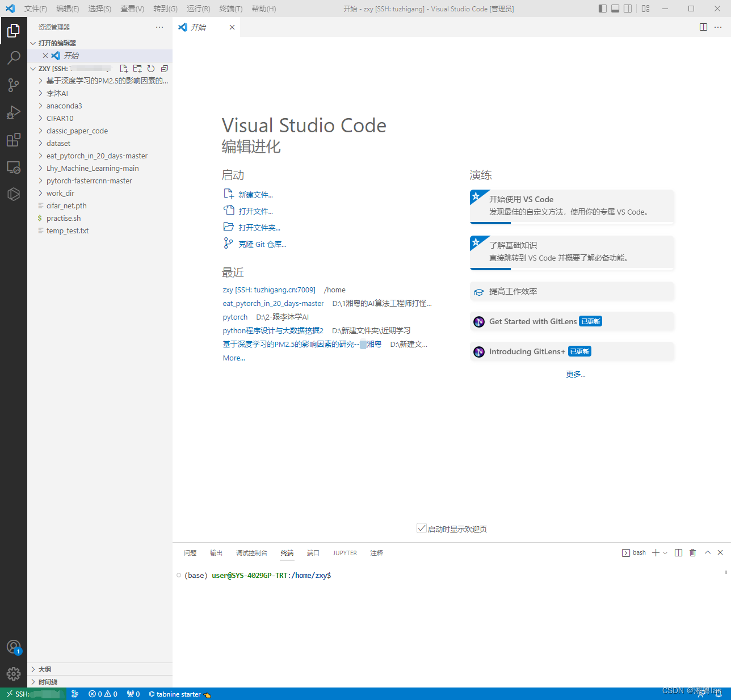Open recent eat_pytorch_in_20_days-master link
The image size is (731, 700).
pos(273,303)
